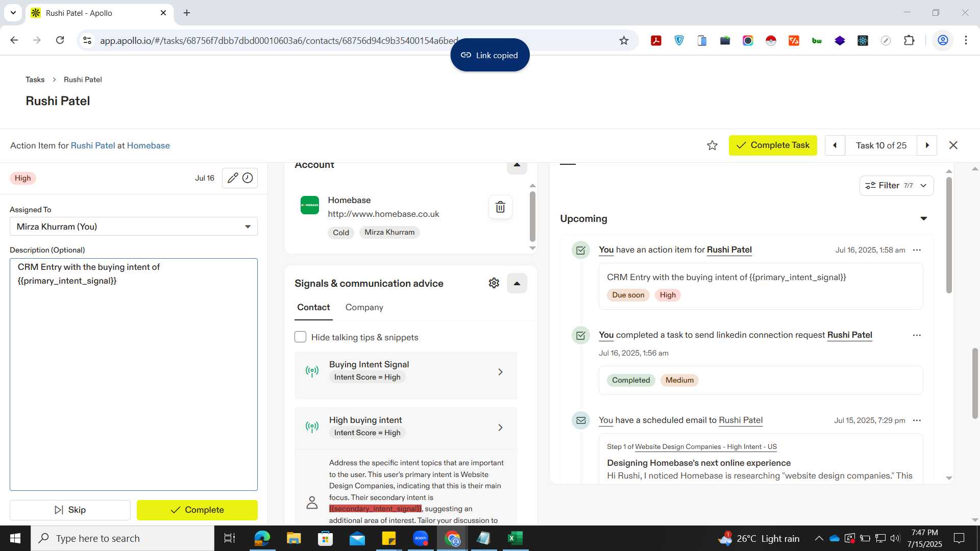This screenshot has width=980, height=551.
Task: Reload the page
Action: click(60, 40)
